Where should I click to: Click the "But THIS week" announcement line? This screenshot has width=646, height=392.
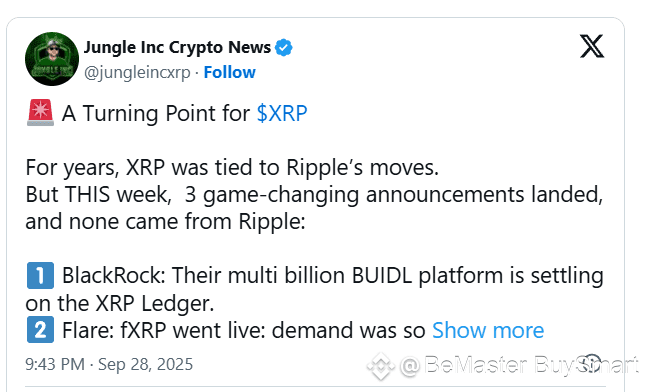click(314, 208)
